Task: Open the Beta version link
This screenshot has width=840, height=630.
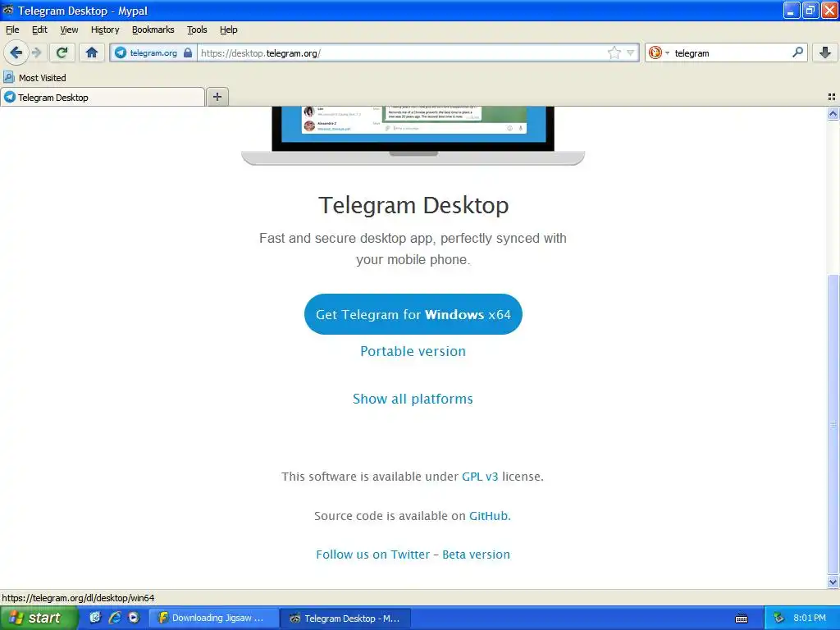Action: click(477, 555)
